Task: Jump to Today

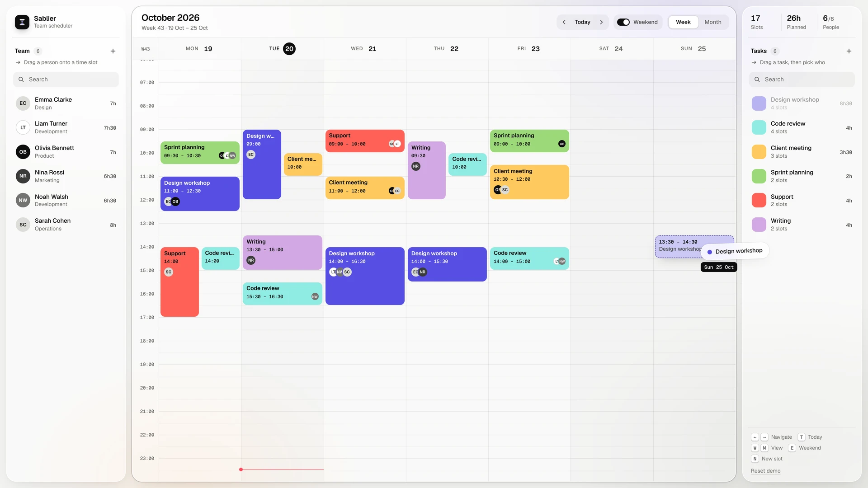Action: 582,22
